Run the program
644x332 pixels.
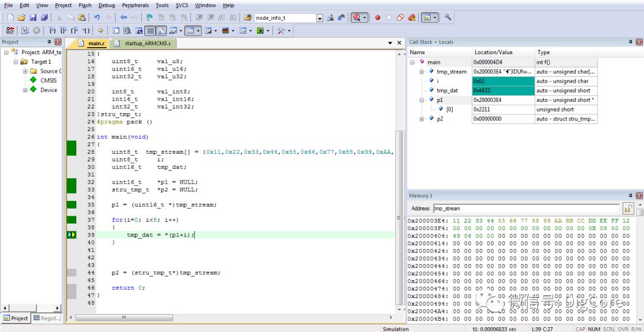[x=24, y=31]
